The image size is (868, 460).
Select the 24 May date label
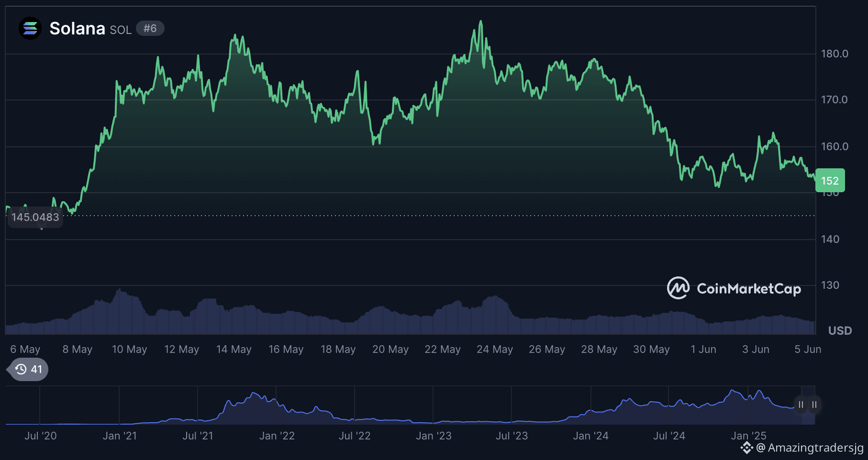click(x=495, y=349)
